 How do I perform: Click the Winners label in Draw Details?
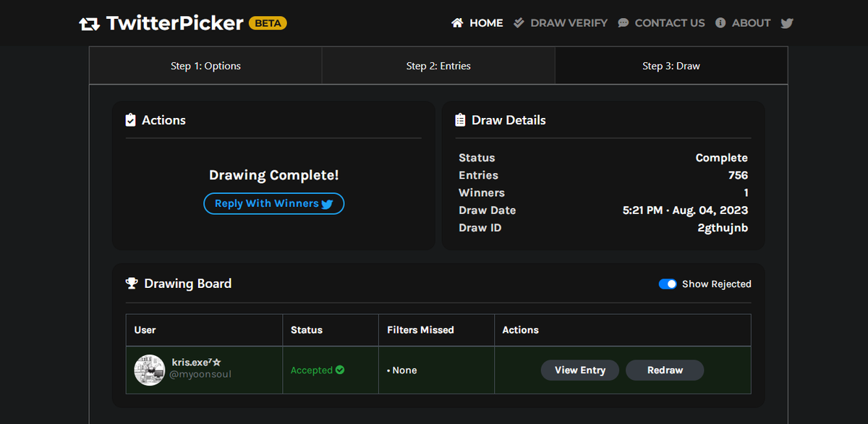point(482,193)
